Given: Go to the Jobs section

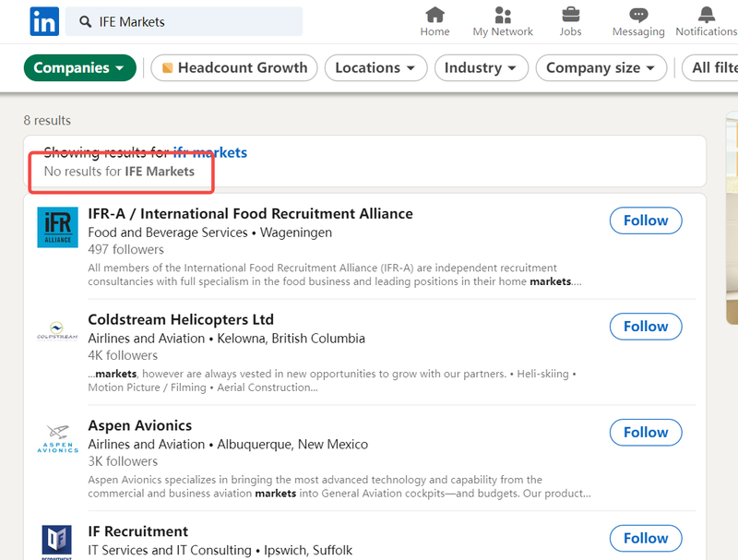Looking at the screenshot, I should click(x=570, y=21).
